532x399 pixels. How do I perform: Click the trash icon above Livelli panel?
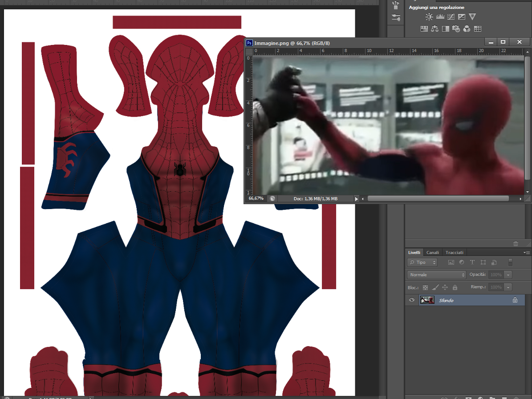(x=516, y=244)
